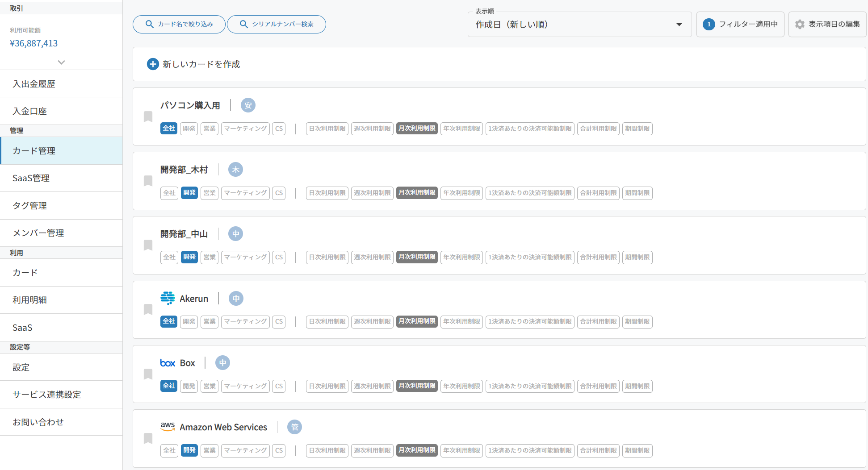Open the パソコン購入用 card title
Image resolution: width=868 pixels, height=470 pixels.
(190, 105)
